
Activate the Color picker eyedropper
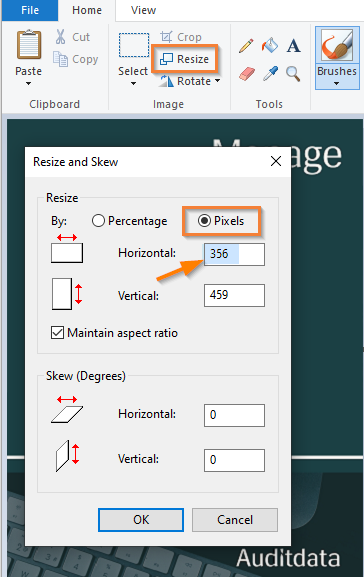point(270,73)
